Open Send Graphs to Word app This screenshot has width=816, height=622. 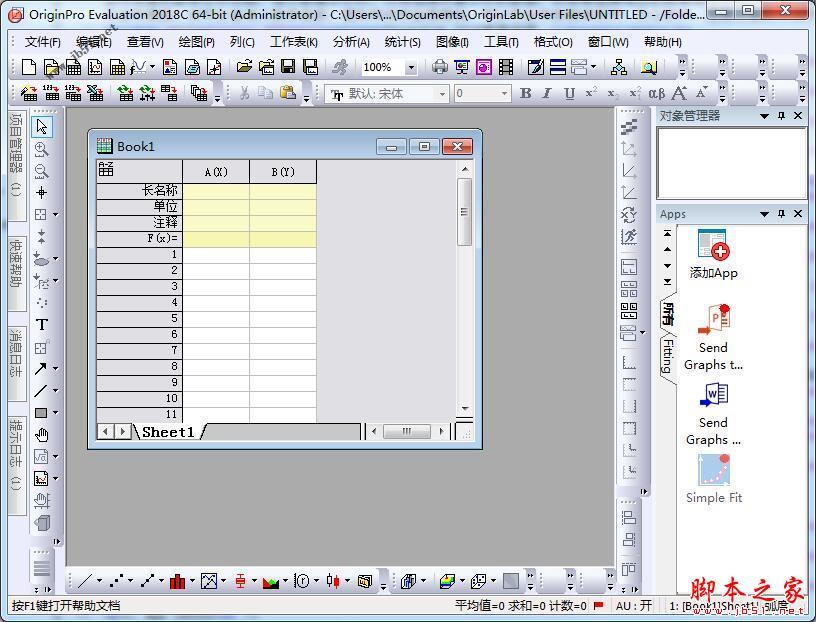click(713, 414)
